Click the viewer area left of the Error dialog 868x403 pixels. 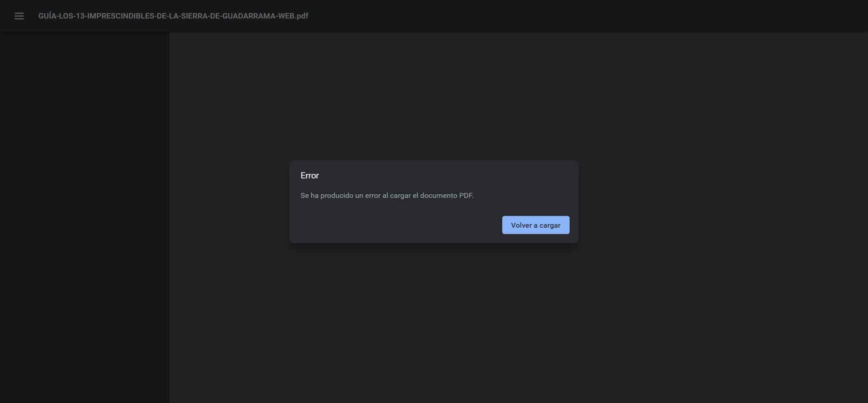tap(229, 201)
